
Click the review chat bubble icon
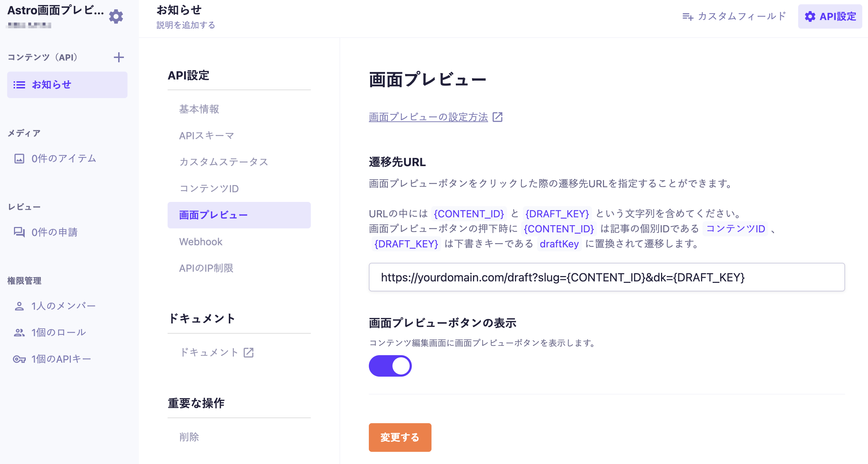19,232
